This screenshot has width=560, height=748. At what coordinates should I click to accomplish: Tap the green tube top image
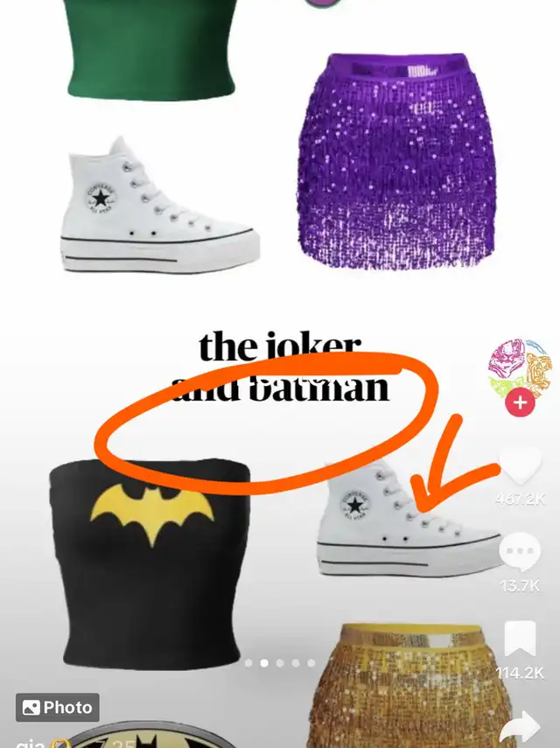pos(150,49)
